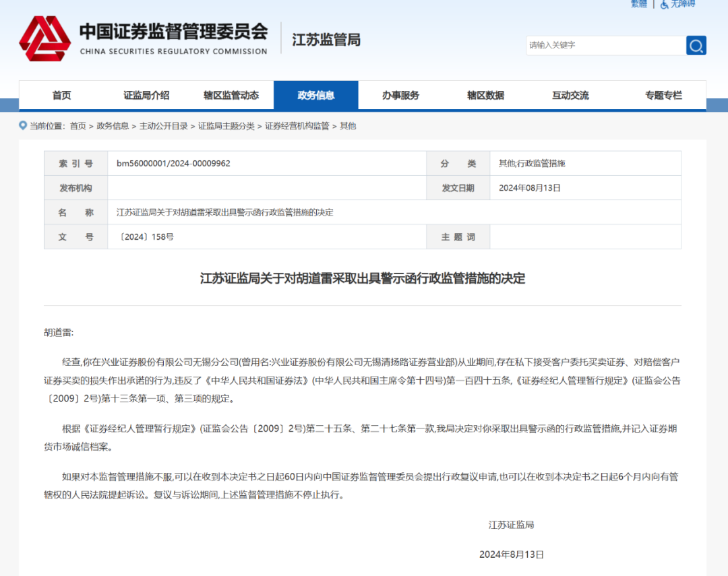The height and width of the screenshot is (576, 728).
Task: Open the 首页 navigation tab
Action: [61, 96]
